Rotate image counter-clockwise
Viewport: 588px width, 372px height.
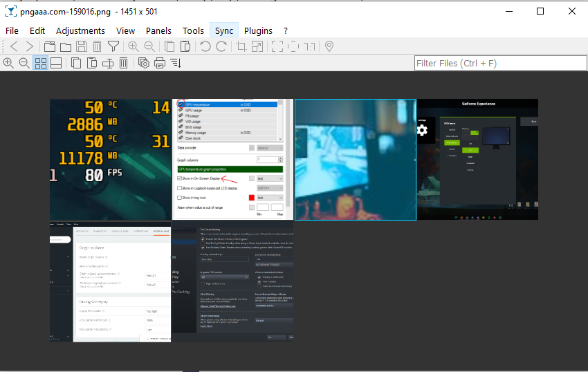pyautogui.click(x=205, y=46)
